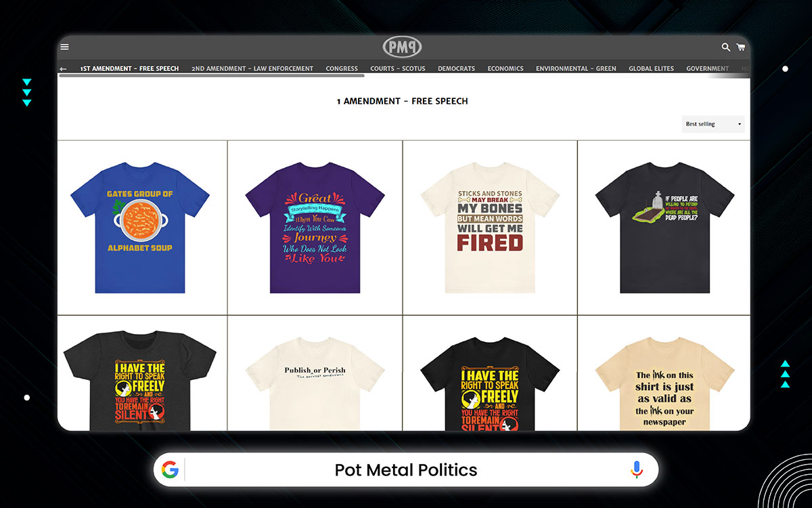Click the Google logo icon
Image resolution: width=812 pixels, height=508 pixels.
pyautogui.click(x=170, y=469)
